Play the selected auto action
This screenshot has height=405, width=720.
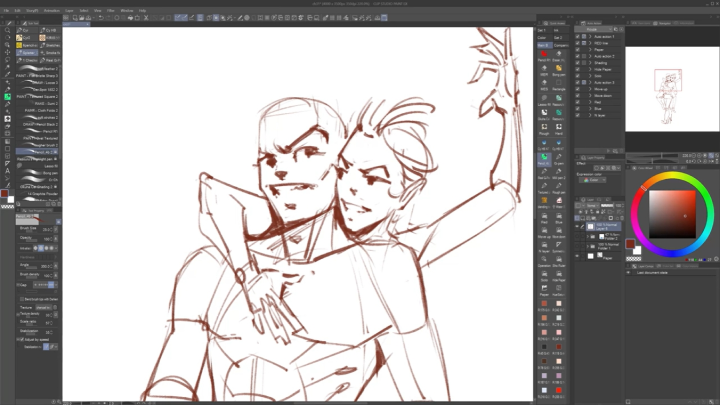point(609,151)
